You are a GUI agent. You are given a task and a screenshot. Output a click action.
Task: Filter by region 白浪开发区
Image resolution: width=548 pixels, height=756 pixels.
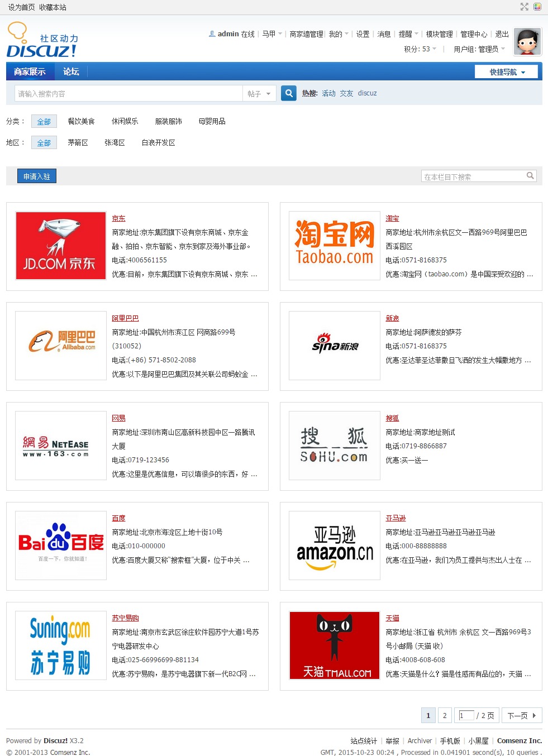click(158, 143)
